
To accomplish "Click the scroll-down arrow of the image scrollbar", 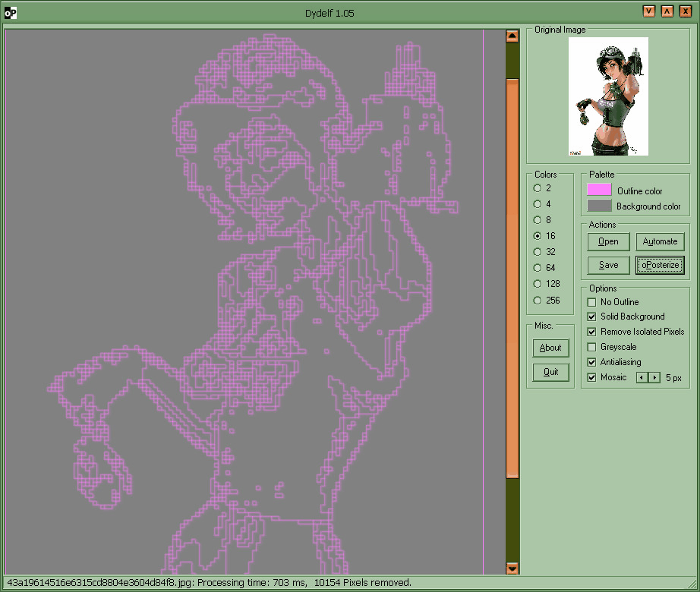I will click(512, 568).
